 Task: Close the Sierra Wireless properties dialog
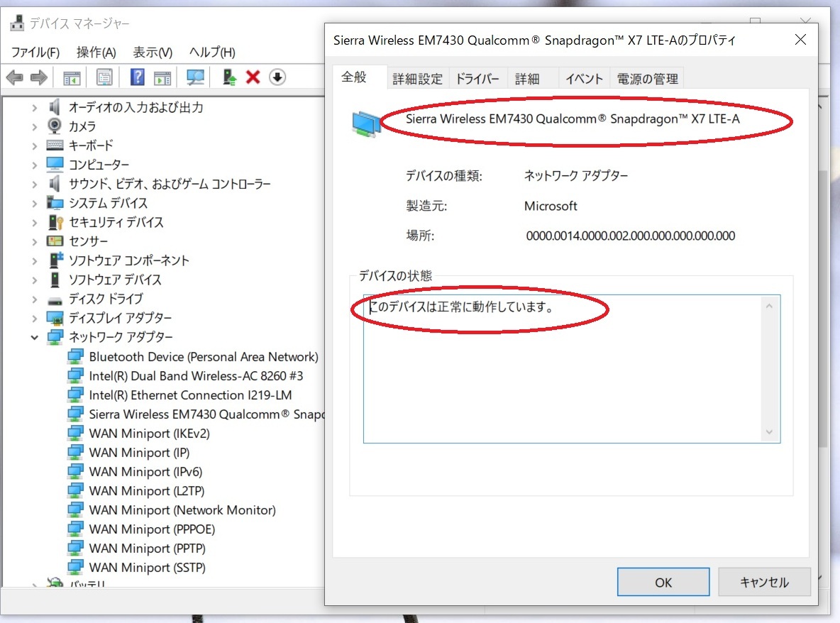(x=800, y=40)
